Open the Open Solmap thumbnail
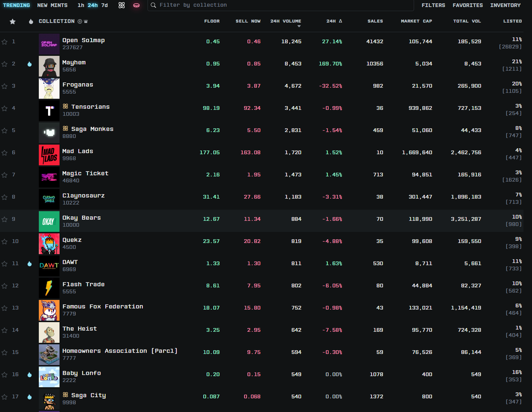The image size is (532, 412). pos(49,44)
